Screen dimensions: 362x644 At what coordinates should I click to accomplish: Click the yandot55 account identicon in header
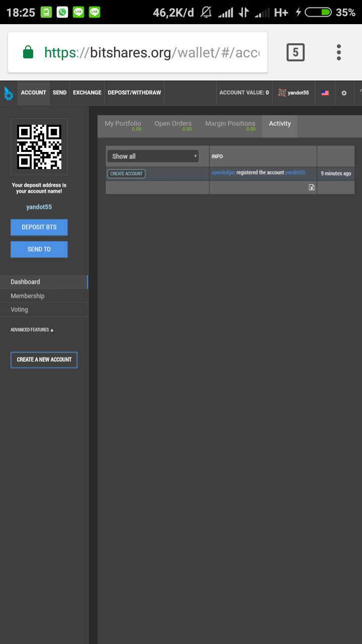282,93
